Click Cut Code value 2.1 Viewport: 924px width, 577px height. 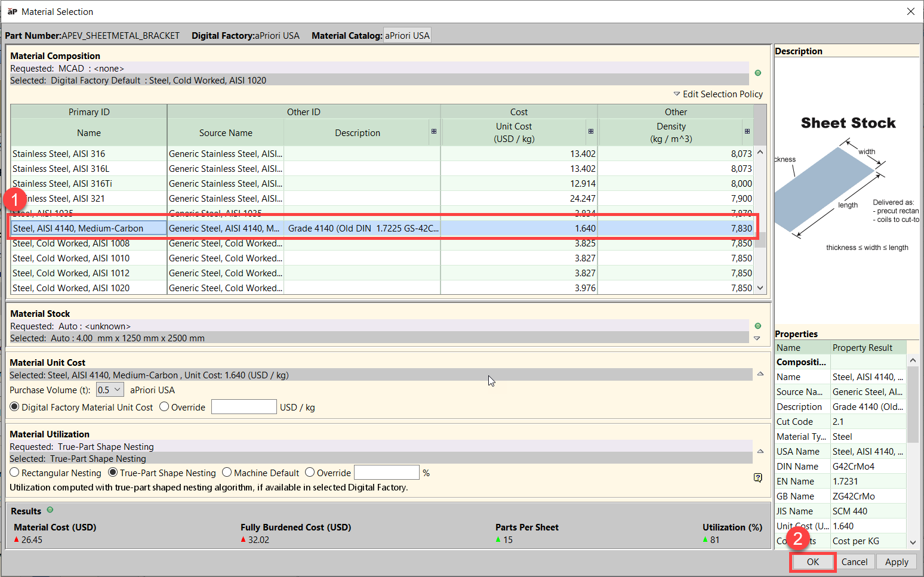click(x=868, y=421)
